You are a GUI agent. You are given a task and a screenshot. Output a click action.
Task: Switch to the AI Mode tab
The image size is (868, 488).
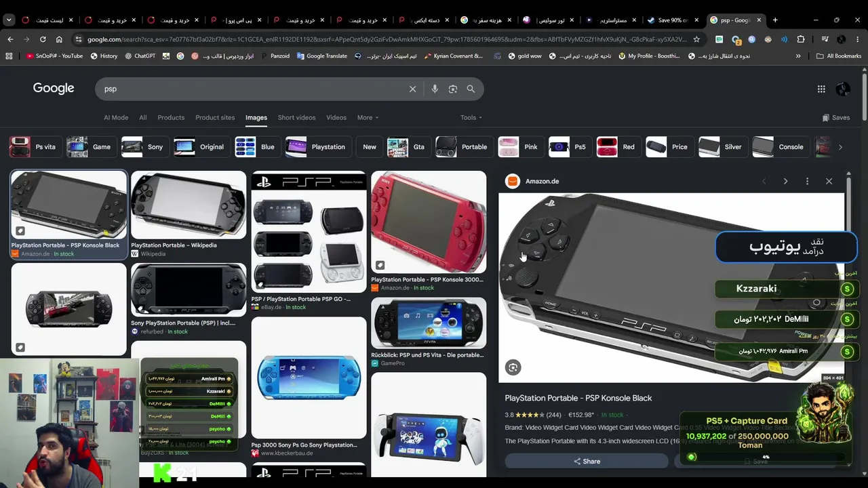[116, 117]
